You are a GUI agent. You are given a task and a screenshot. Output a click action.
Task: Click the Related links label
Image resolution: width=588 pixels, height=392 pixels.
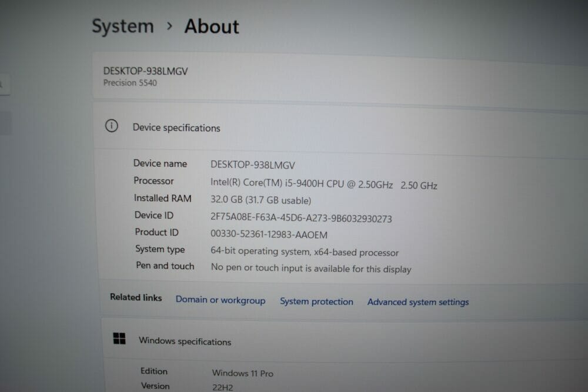(x=136, y=297)
